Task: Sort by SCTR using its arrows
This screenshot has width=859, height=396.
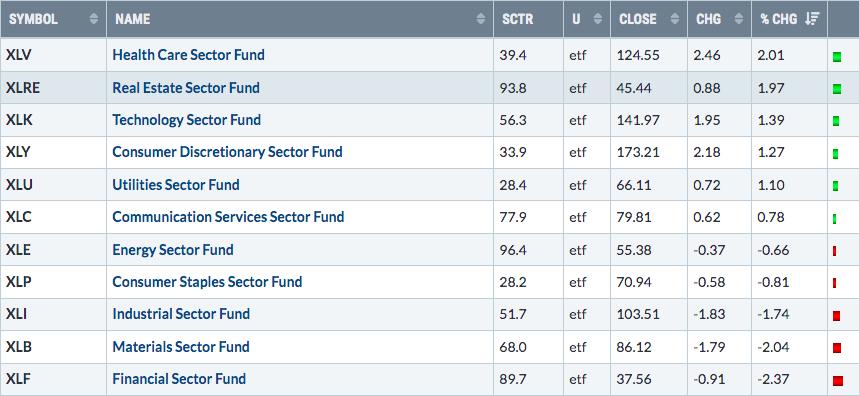Action: tap(551, 19)
